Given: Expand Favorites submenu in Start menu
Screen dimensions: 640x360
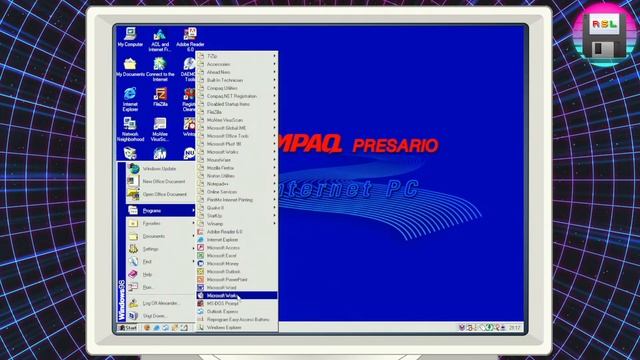Looking at the screenshot, I should point(160,223).
